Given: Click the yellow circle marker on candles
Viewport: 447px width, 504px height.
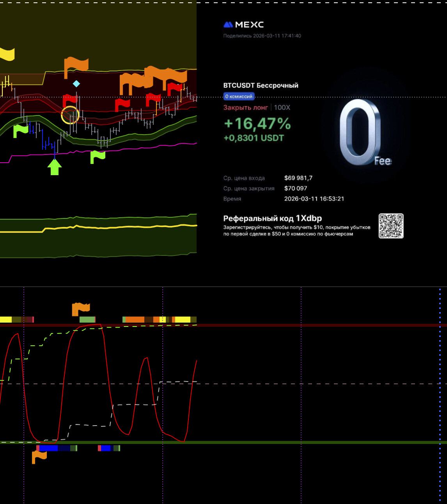Looking at the screenshot, I should click(x=70, y=115).
